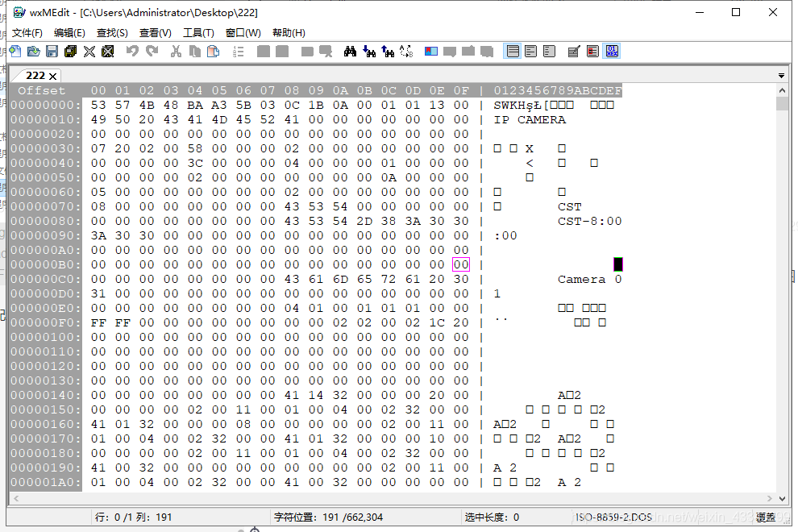Enable Hex Mode toggle in toolbar

[613, 52]
